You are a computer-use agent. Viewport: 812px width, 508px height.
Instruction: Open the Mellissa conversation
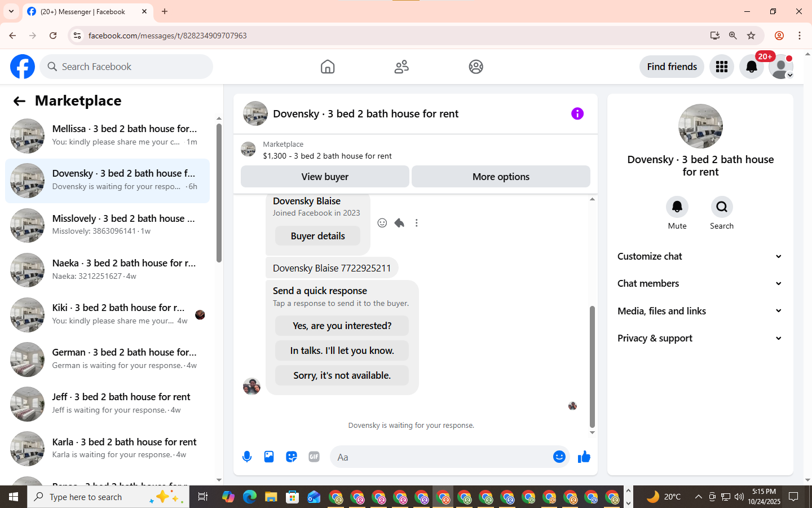pyautogui.click(x=107, y=135)
